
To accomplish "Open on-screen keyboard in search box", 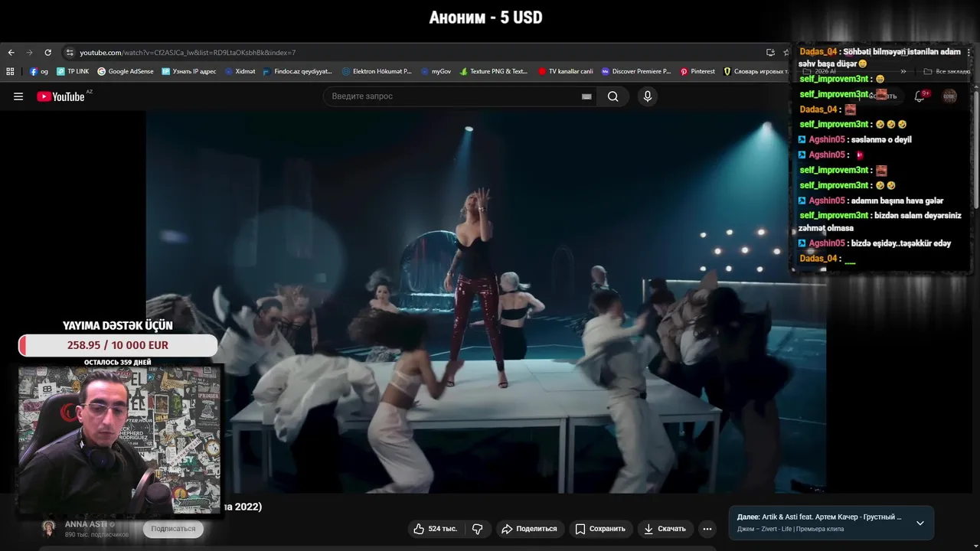I will (x=586, y=96).
